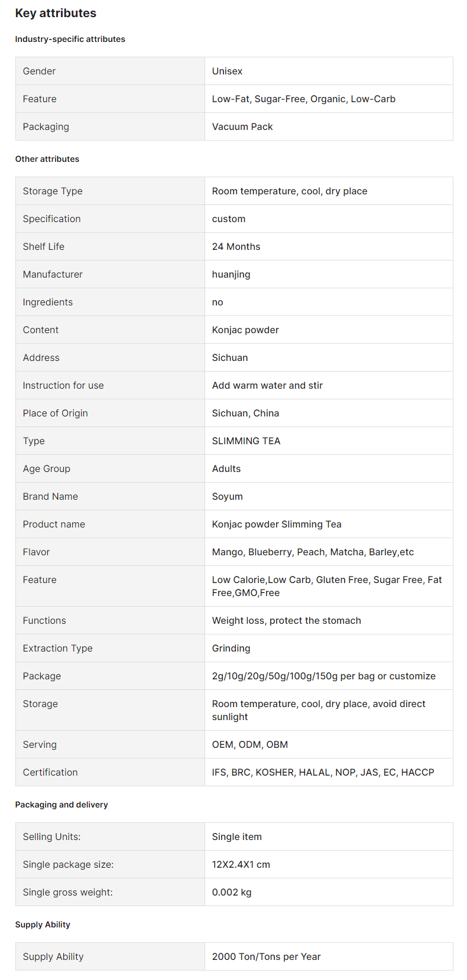Viewport: 467px width, 980px height.
Task: Click the Key attributes heading
Action: (56, 13)
